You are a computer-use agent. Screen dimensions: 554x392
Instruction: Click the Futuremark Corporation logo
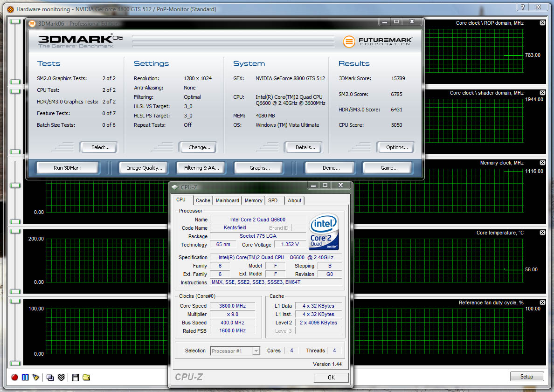point(377,41)
